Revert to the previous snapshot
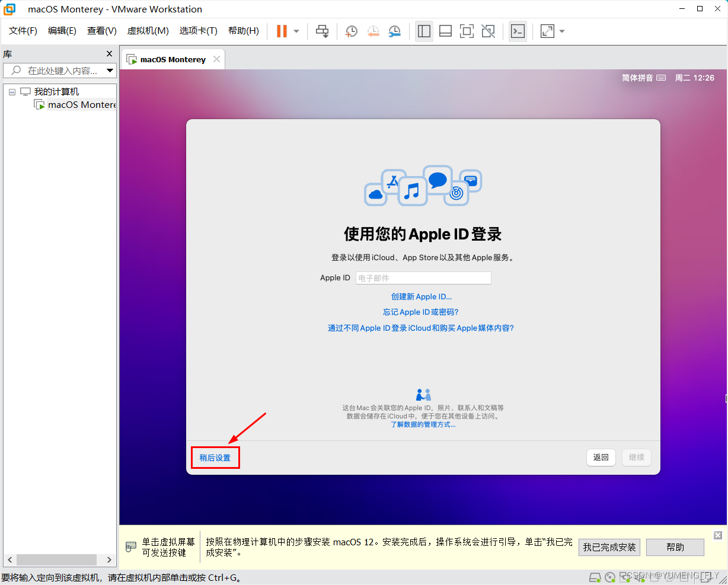This screenshot has width=728, height=585. 373,31
